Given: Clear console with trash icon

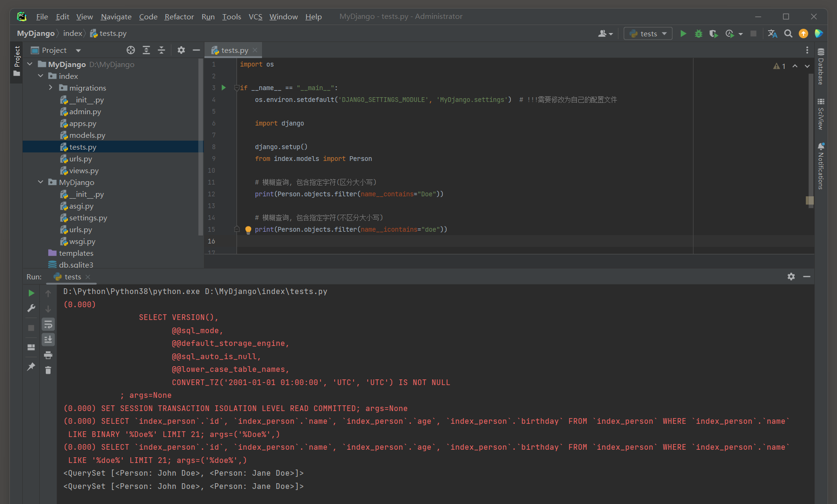Looking at the screenshot, I should point(48,370).
